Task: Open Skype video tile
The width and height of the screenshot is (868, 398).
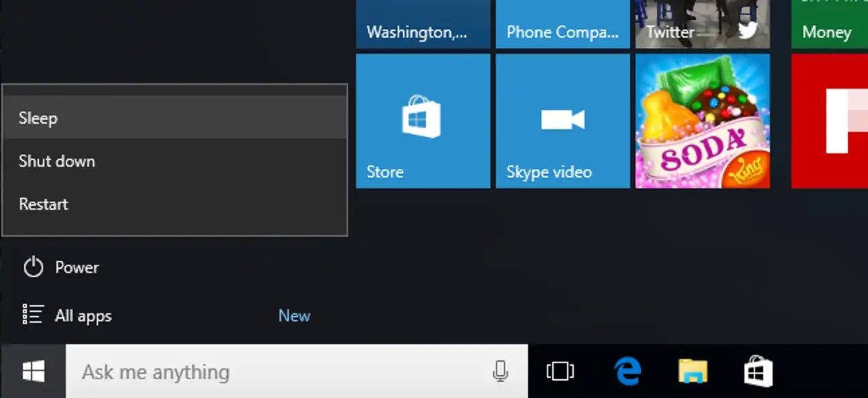Action: (x=562, y=121)
